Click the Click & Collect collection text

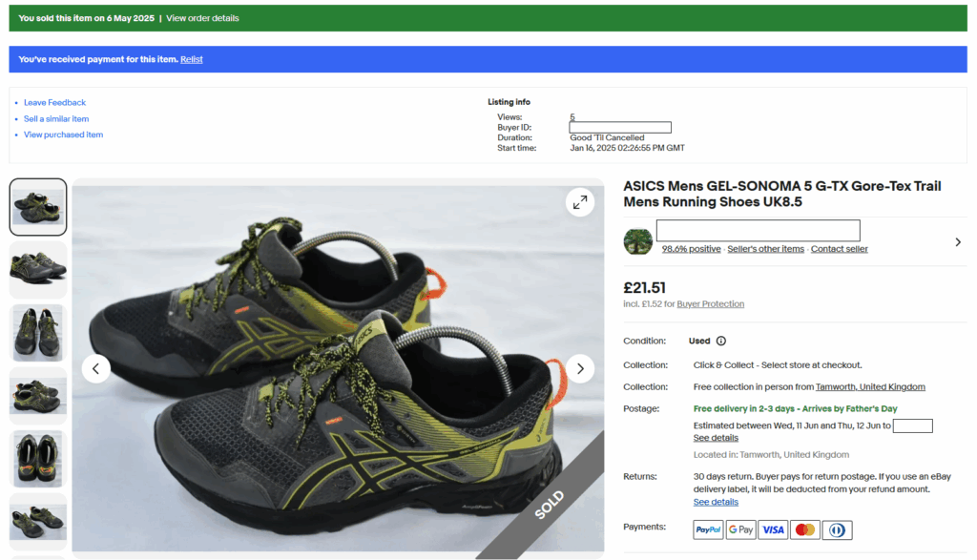pos(778,365)
